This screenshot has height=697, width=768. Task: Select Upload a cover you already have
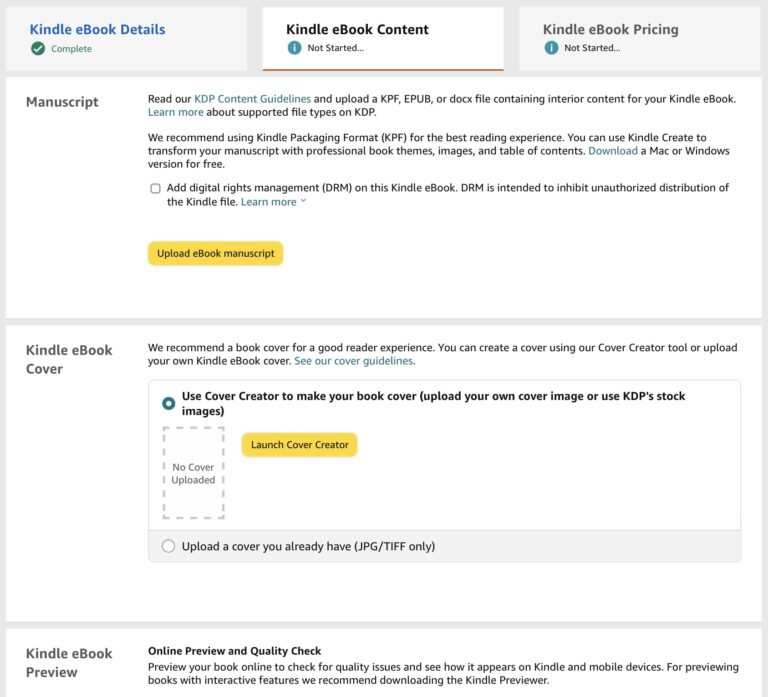click(x=168, y=546)
